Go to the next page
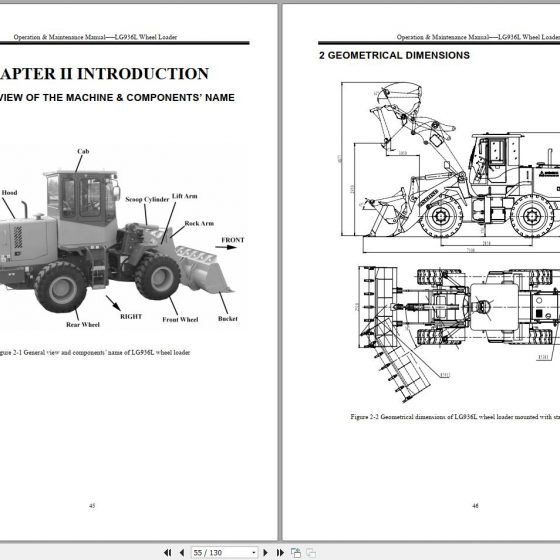Image resolution: width=560 pixels, height=560 pixels. [x=265, y=552]
